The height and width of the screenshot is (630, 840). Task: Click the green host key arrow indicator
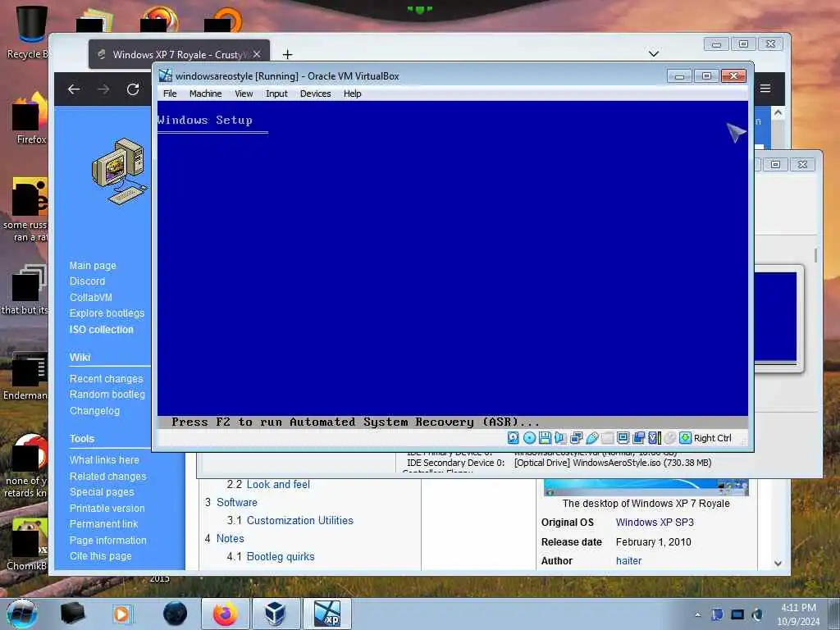click(685, 438)
